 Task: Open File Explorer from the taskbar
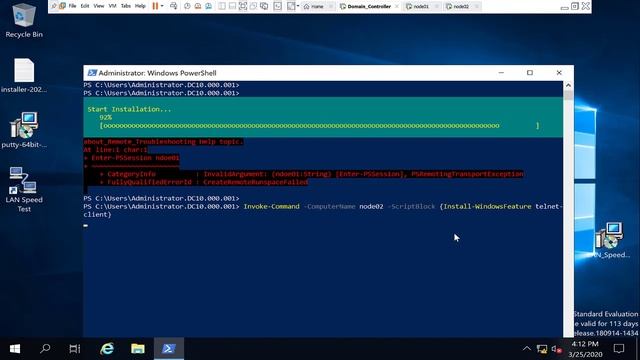coord(138,349)
